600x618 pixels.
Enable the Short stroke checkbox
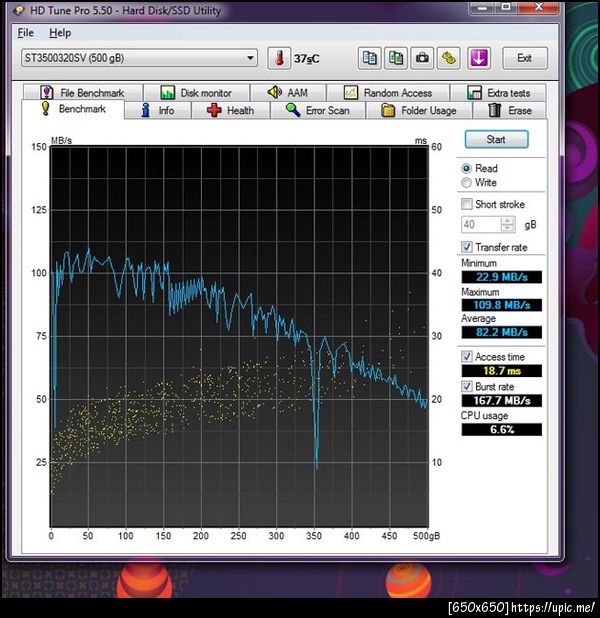point(467,204)
